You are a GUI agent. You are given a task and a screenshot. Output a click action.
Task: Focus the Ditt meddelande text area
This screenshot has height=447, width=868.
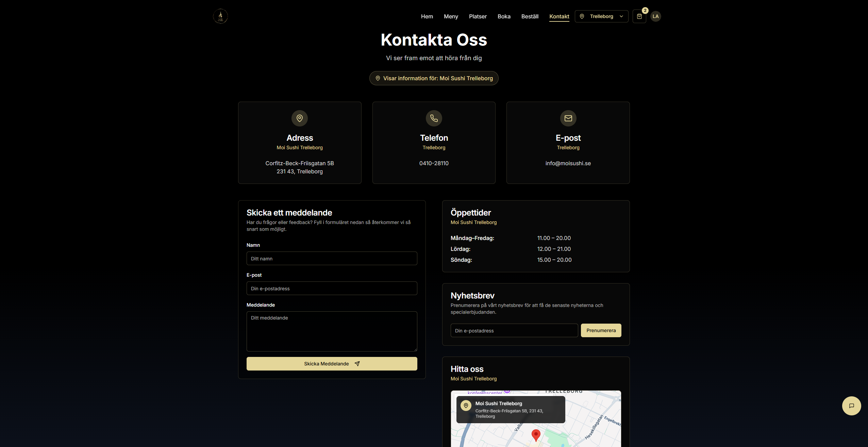(332, 331)
